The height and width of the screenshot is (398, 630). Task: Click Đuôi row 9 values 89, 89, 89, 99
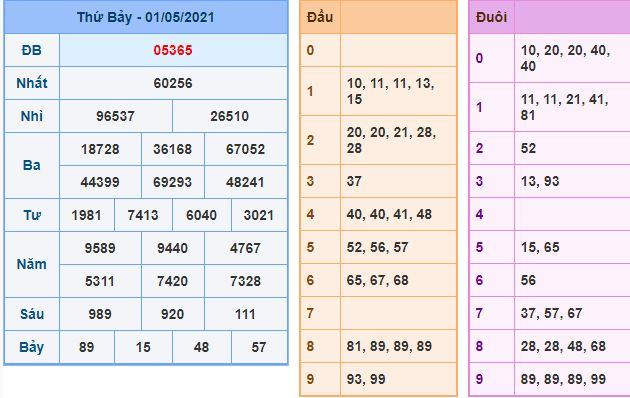[563, 379]
